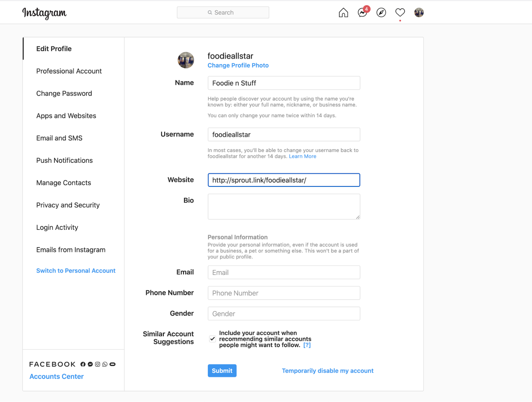Click the Oculus icon in footer
Viewport: 532px width, 402px height.
112,364
